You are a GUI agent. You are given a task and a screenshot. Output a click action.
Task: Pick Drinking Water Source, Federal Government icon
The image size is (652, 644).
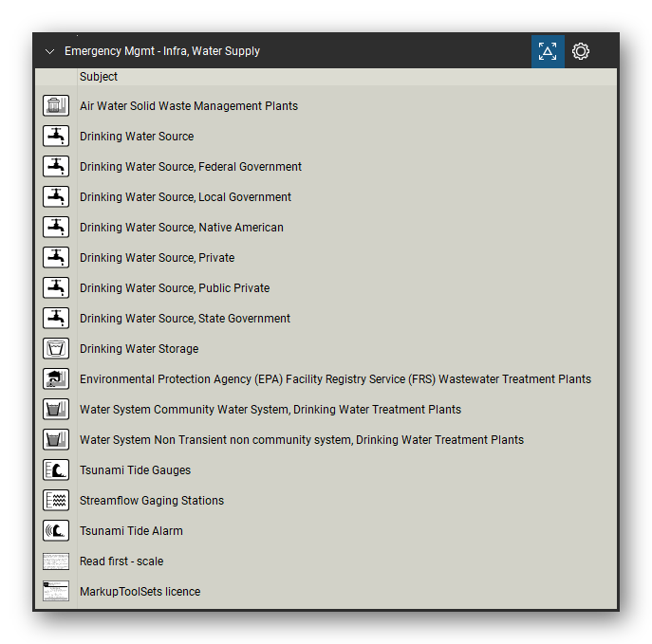click(56, 166)
